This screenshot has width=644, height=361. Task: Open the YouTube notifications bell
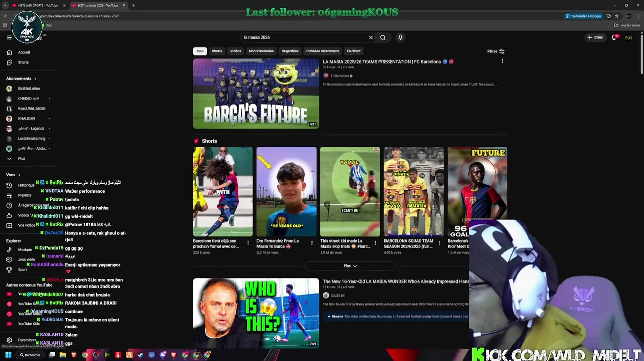click(x=614, y=37)
